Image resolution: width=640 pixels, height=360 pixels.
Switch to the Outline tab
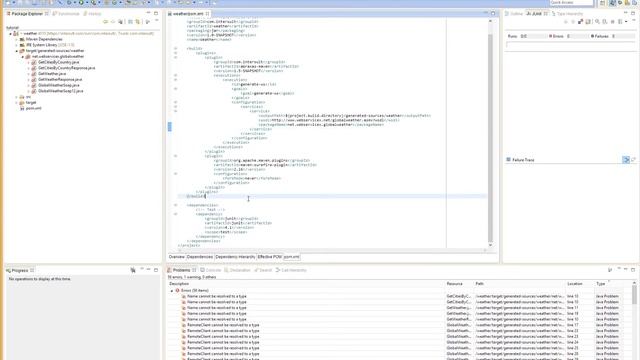point(514,14)
